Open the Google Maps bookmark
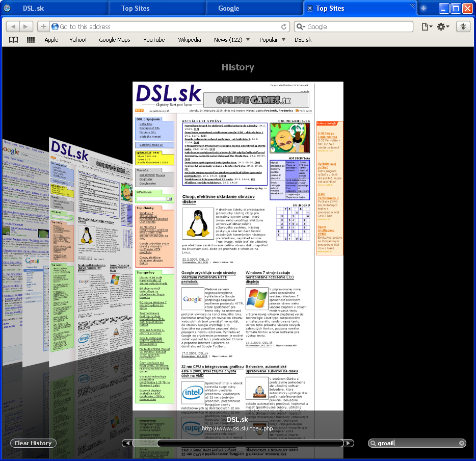476x461 pixels. [x=115, y=40]
